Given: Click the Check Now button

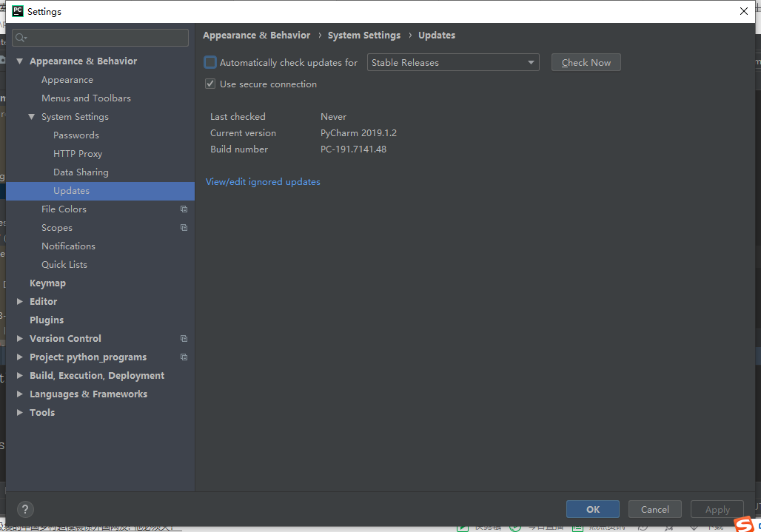Looking at the screenshot, I should 586,63.
